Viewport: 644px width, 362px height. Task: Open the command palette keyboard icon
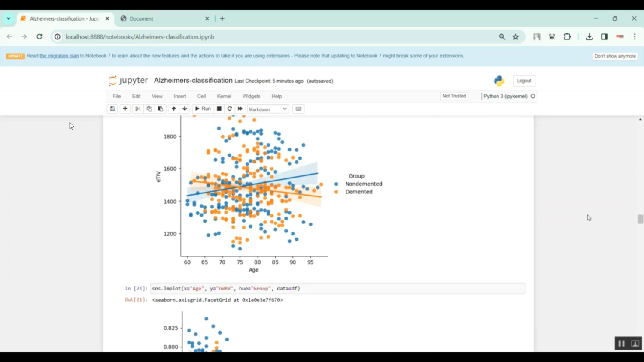298,109
